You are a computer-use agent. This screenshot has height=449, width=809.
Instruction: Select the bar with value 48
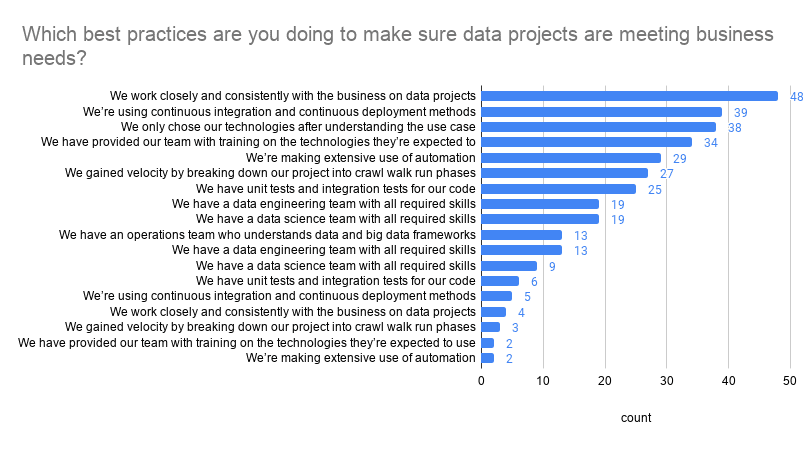[x=629, y=96]
